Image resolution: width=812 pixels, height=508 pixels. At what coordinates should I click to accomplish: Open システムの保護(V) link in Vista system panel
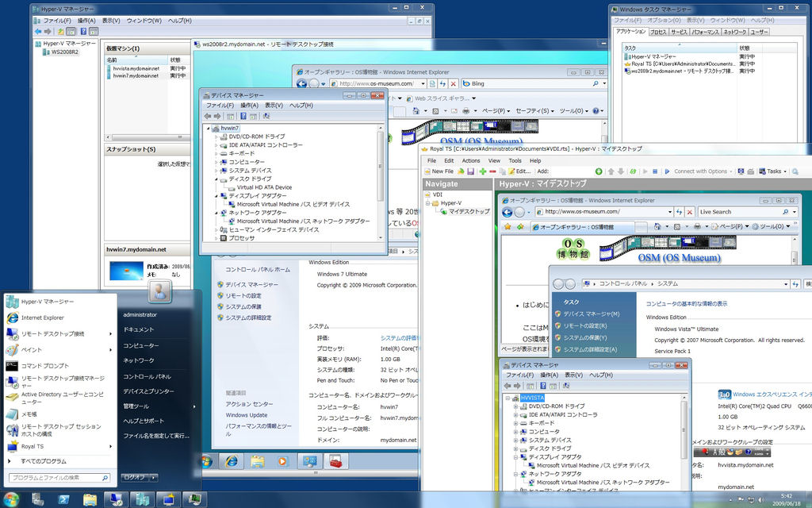coord(584,338)
